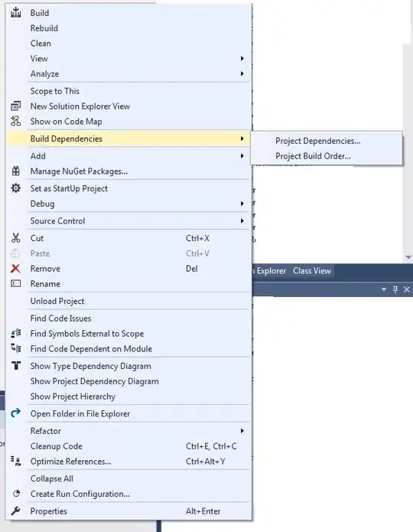Click the gear icon for Set as StartUp Project
413x532 pixels.
[15, 188]
